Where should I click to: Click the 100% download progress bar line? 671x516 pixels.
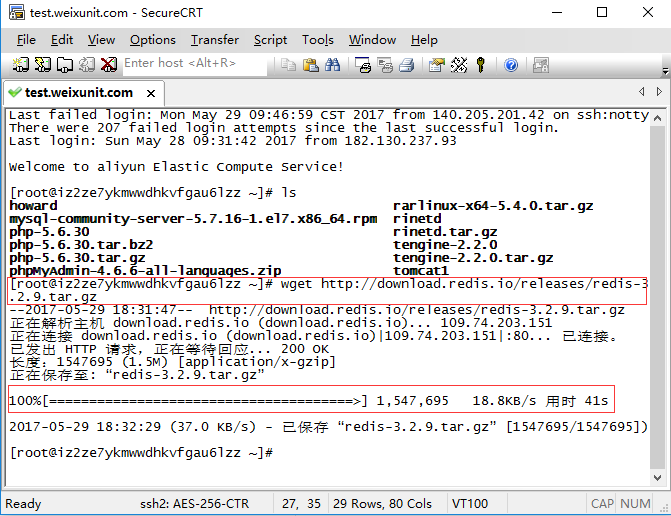coord(309,401)
